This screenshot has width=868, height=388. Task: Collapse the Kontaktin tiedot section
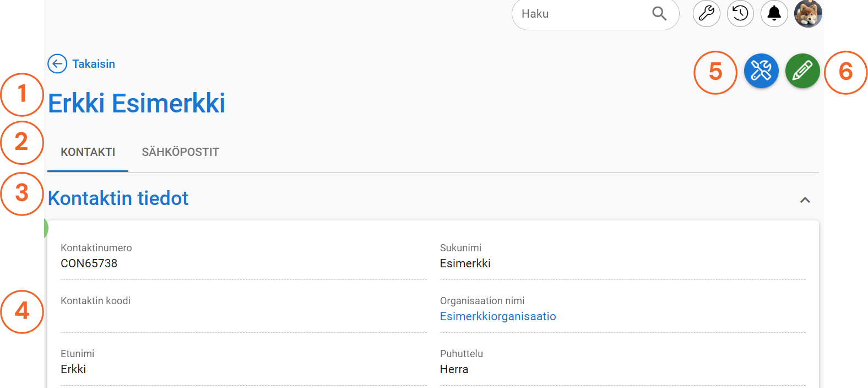[805, 200]
